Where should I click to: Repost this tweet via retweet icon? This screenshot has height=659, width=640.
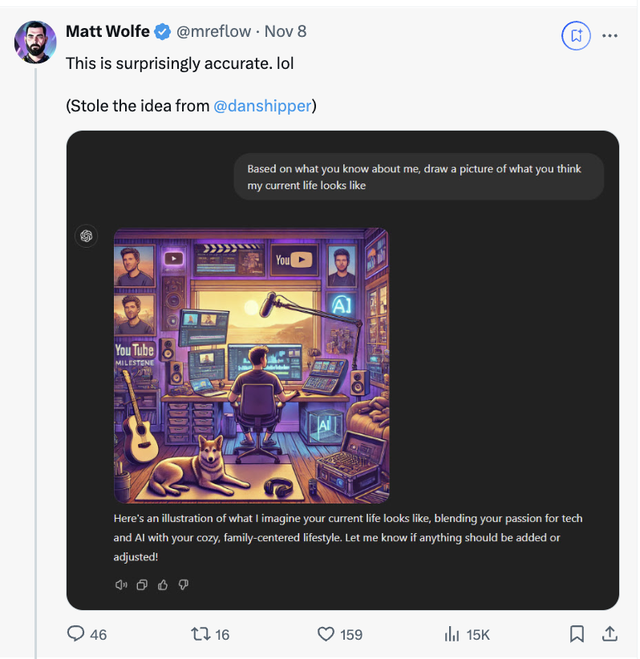(x=200, y=634)
